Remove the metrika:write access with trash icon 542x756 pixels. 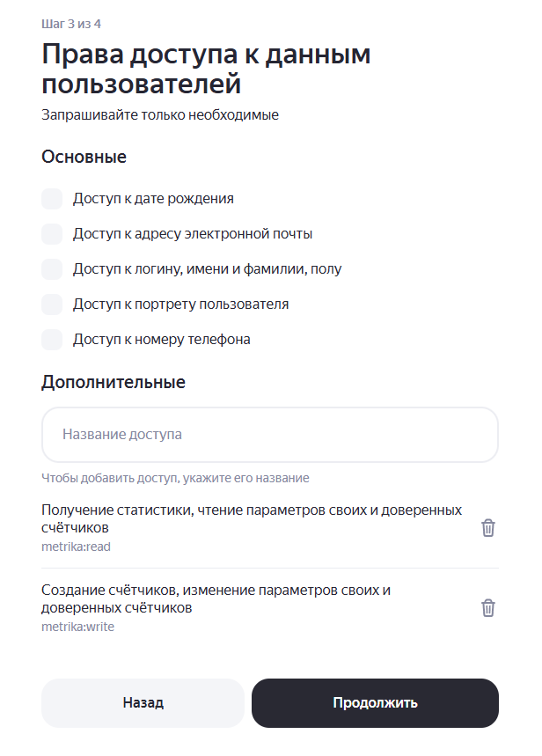(x=488, y=608)
